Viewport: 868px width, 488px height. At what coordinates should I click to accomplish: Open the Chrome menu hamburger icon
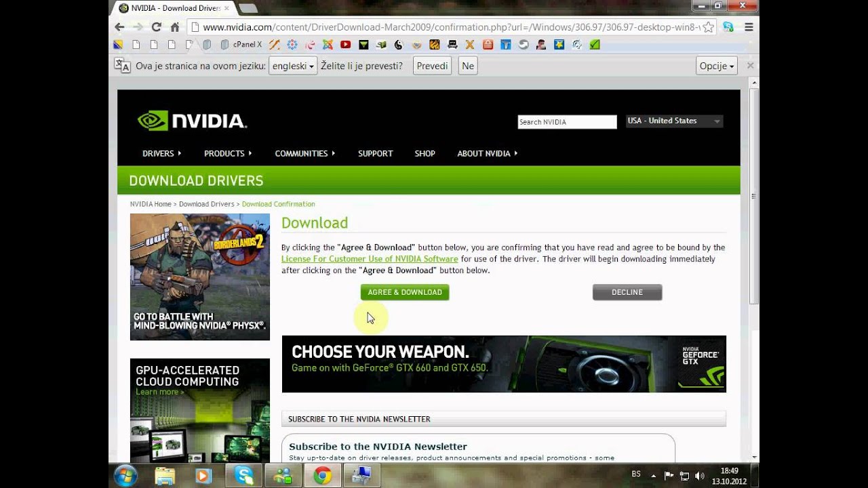tap(749, 27)
